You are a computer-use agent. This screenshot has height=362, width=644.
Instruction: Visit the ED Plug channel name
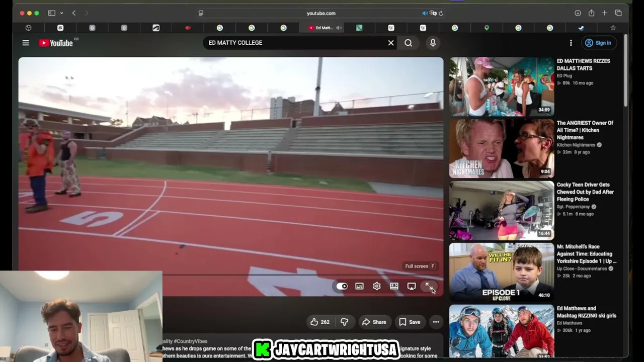click(x=564, y=76)
